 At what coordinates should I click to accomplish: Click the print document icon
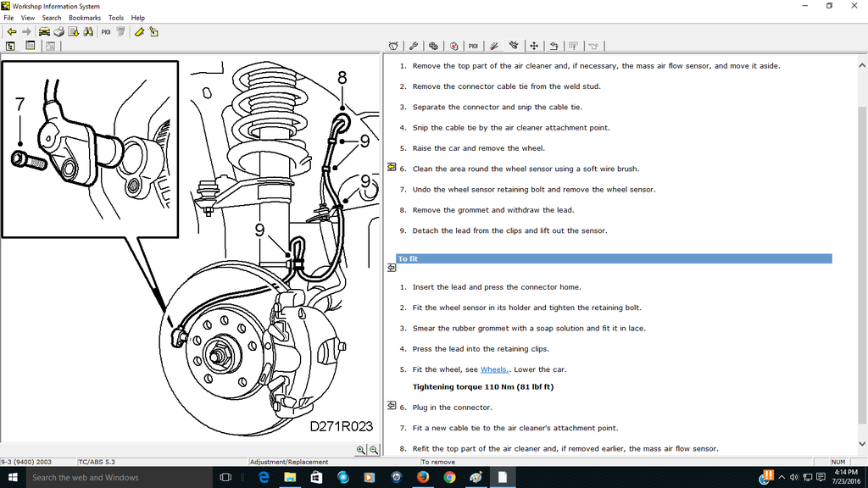click(x=58, y=31)
